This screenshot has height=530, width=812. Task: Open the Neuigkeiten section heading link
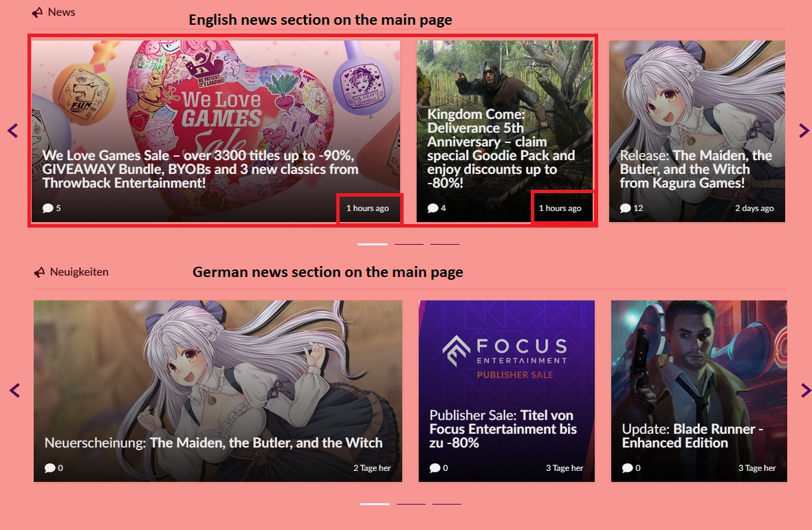coord(79,272)
